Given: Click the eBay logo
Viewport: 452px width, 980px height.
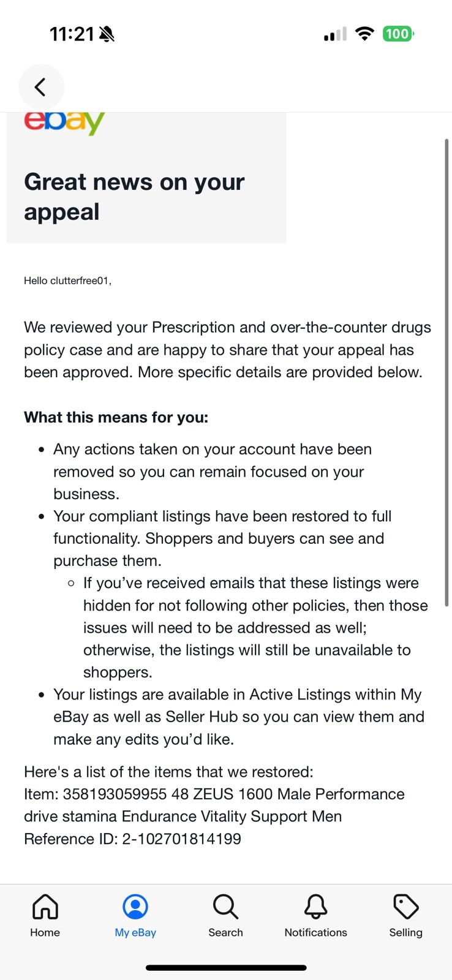Looking at the screenshot, I should [x=64, y=123].
